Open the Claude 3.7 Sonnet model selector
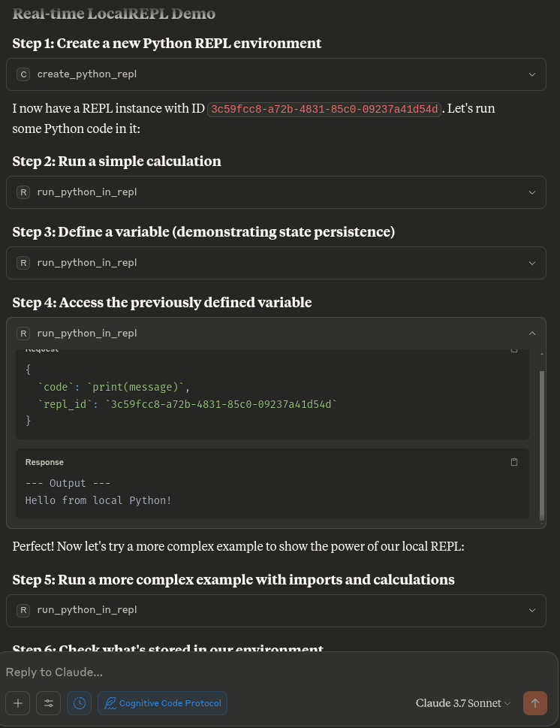Viewport: 560px width, 728px height. click(462, 703)
